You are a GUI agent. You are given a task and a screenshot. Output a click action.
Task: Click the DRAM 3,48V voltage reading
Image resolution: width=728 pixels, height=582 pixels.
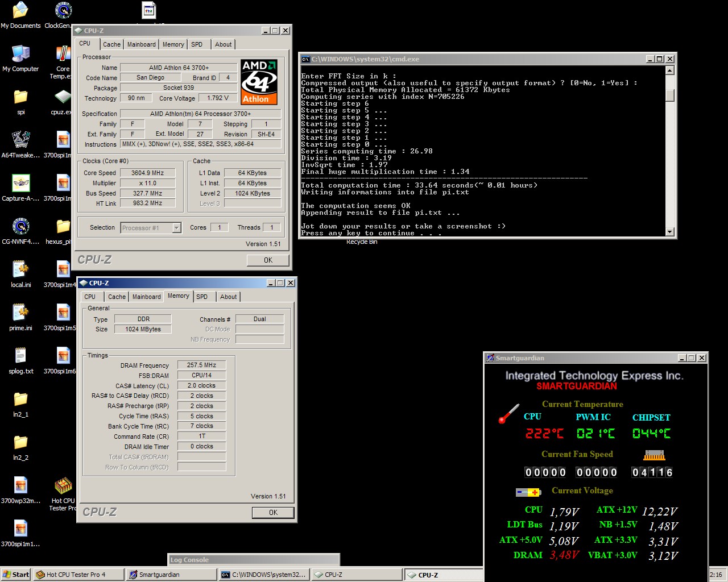(x=564, y=555)
